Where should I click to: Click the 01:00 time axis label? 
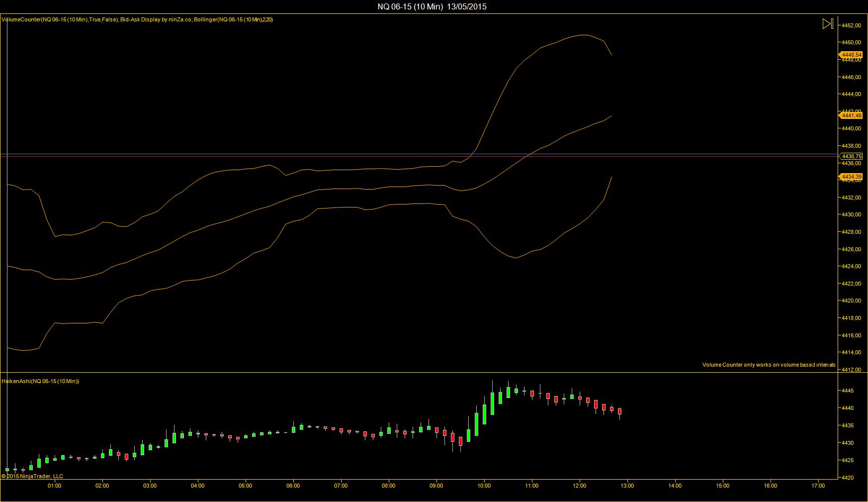coord(55,486)
